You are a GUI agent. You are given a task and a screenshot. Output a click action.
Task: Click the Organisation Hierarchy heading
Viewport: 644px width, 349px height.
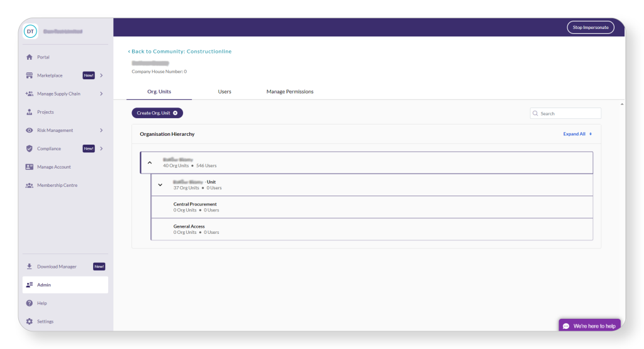[x=167, y=134]
